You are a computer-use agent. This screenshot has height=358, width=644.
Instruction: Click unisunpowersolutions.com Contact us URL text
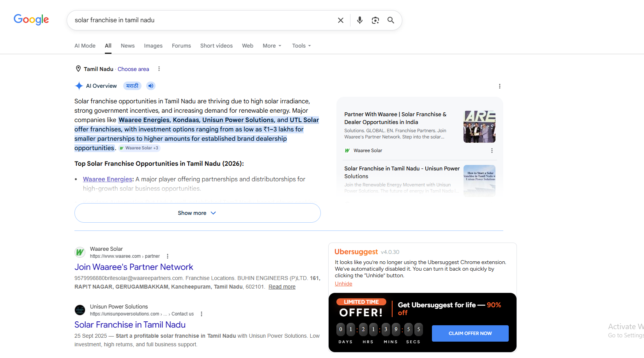point(142,314)
